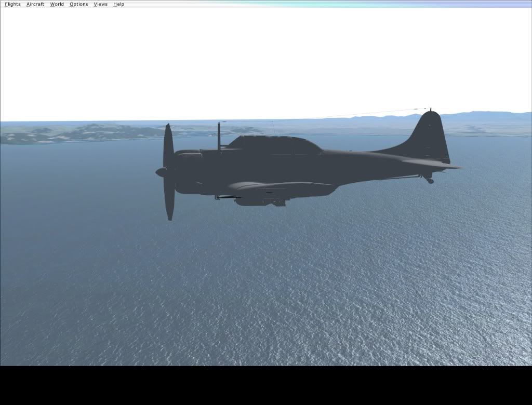Open the World menu

tap(57, 4)
